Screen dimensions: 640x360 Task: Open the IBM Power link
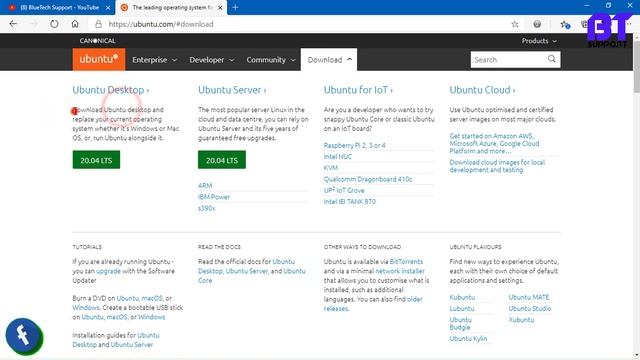214,197
